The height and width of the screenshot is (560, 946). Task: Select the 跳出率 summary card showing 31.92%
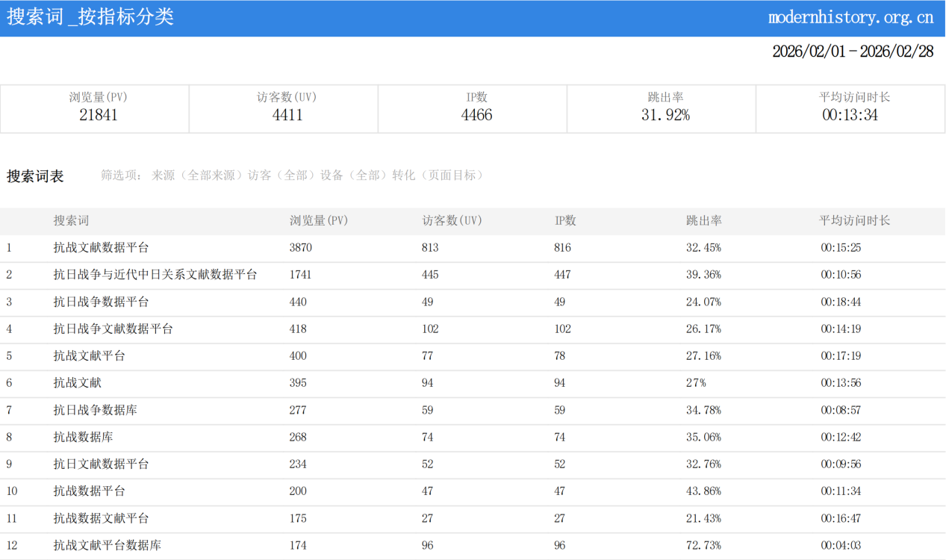[665, 108]
